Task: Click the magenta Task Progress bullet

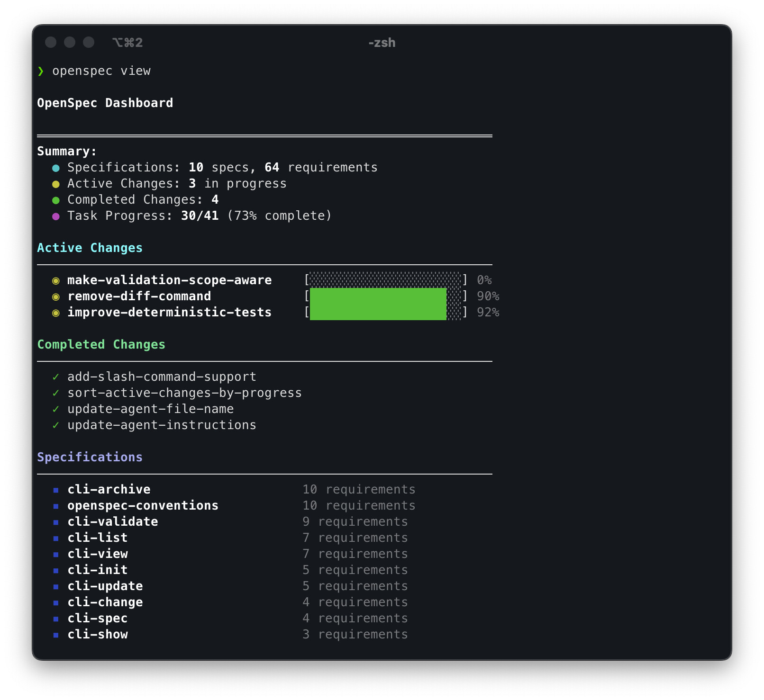Action: click(x=56, y=216)
